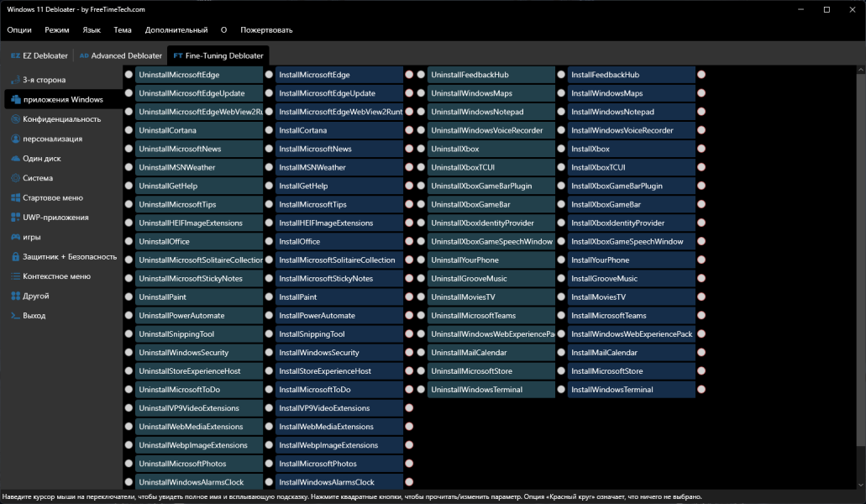Select the Fine-Tuning Debloater tab
The image size is (866, 504).
[218, 55]
